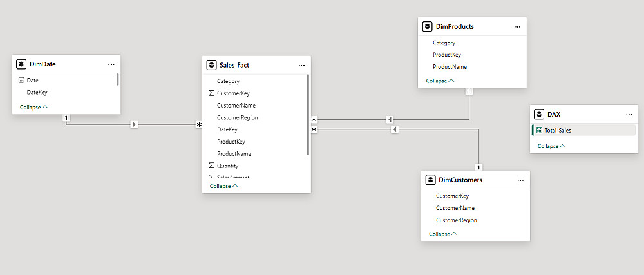The image size is (644, 275).
Task: Collapse the DimCustomers table card
Action: tap(443, 234)
